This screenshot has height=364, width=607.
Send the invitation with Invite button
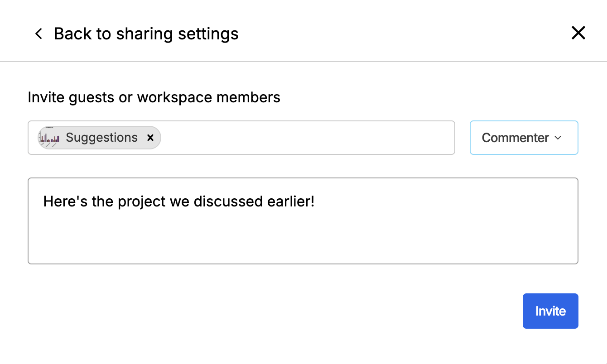[550, 311]
